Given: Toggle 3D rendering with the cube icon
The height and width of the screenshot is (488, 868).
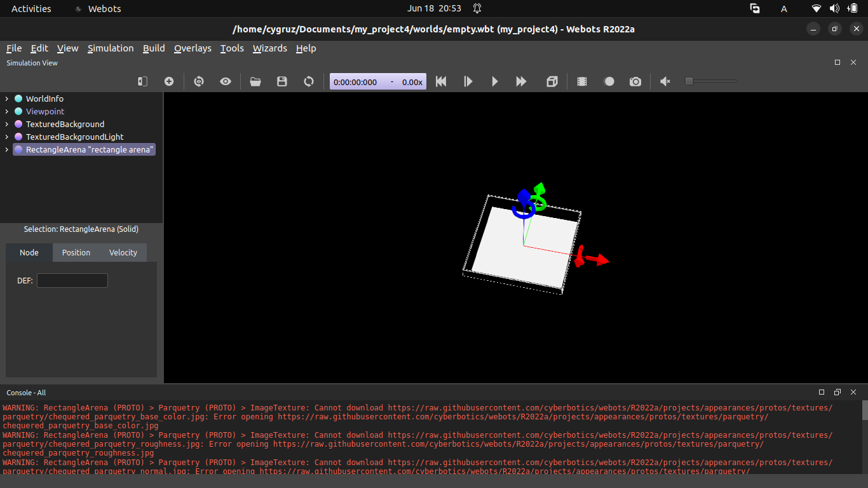Looking at the screenshot, I should (x=552, y=81).
